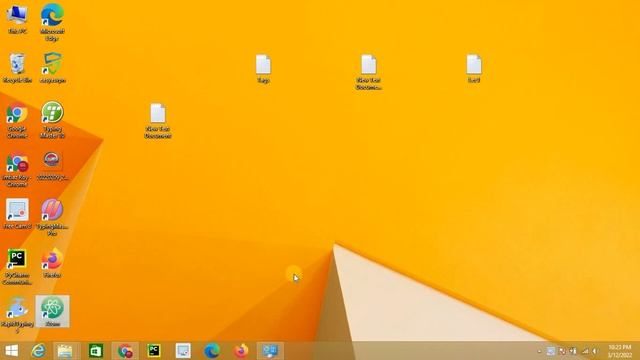The image size is (640, 360).
Task: Select the Firefox desktop shortcut
Action: pyautogui.click(x=52, y=263)
